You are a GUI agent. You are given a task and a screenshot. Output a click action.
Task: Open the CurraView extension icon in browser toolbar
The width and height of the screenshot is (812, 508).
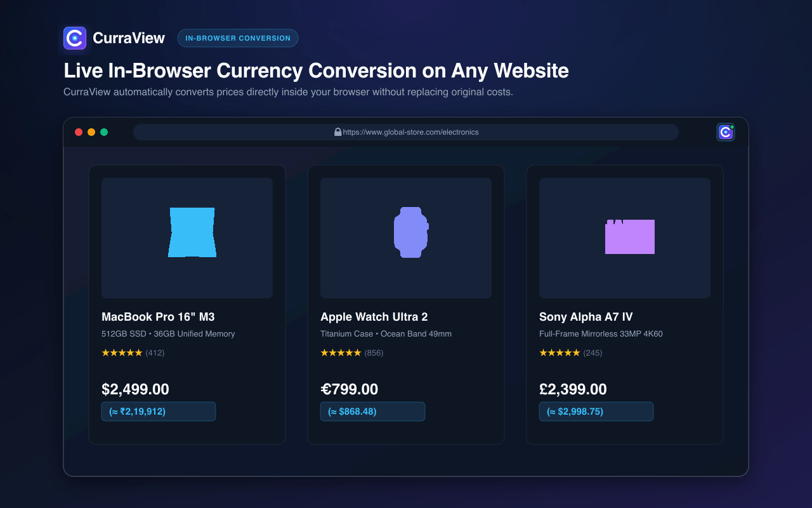tap(726, 132)
